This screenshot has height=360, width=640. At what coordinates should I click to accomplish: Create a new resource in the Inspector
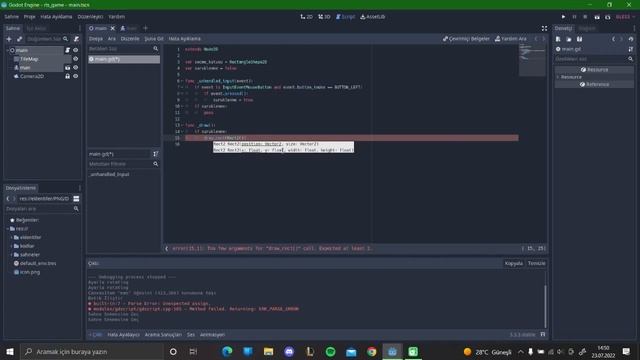click(x=558, y=39)
